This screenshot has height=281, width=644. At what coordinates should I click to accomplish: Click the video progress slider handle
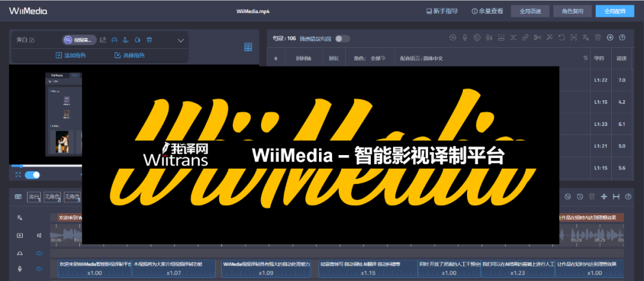click(x=20, y=166)
